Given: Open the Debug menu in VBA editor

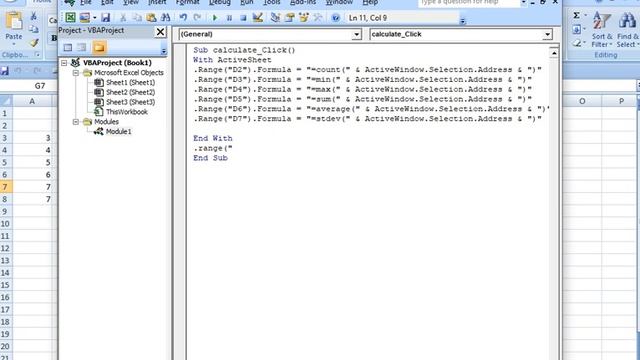Looking at the screenshot, I should (220, 2).
